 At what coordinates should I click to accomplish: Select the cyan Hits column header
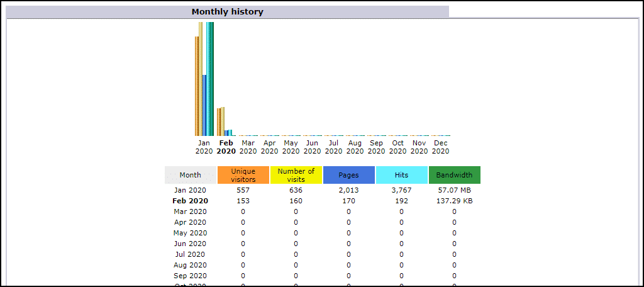[x=402, y=175]
